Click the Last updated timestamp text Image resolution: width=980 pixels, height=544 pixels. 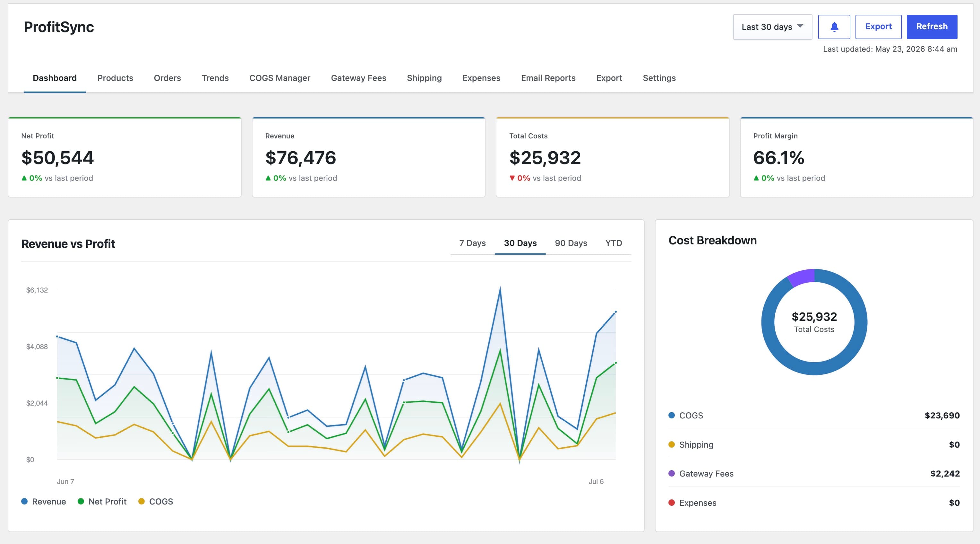coord(890,49)
